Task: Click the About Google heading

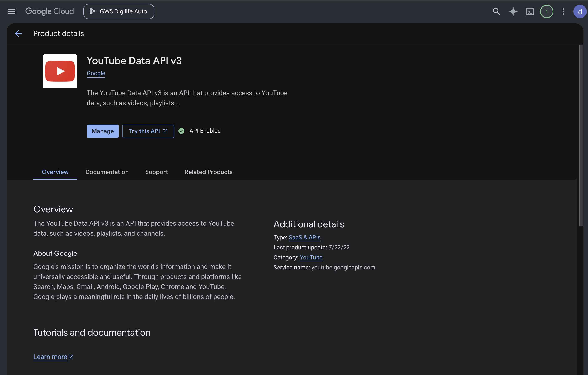Action: [55, 254]
